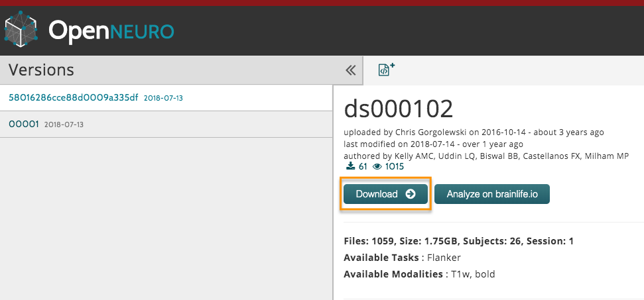Viewport: 644px width, 300px height.
Task: Click the ds000102 dataset title
Action: pos(399,109)
